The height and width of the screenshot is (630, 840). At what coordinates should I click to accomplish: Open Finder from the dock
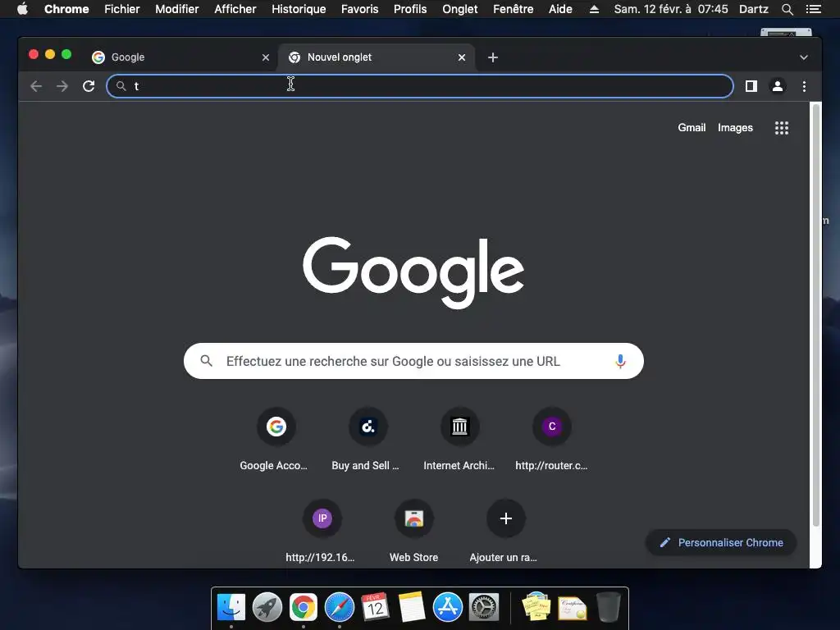(231, 608)
